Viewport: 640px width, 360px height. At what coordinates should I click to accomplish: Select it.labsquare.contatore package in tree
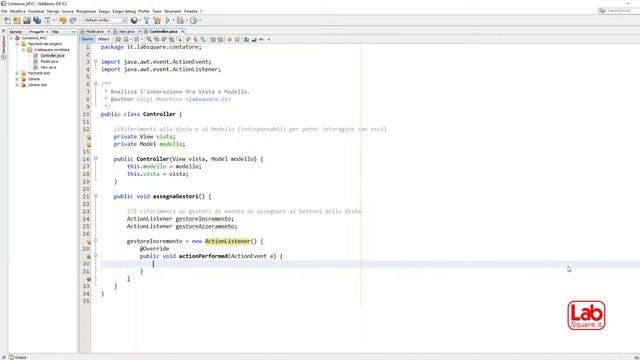click(x=51, y=50)
